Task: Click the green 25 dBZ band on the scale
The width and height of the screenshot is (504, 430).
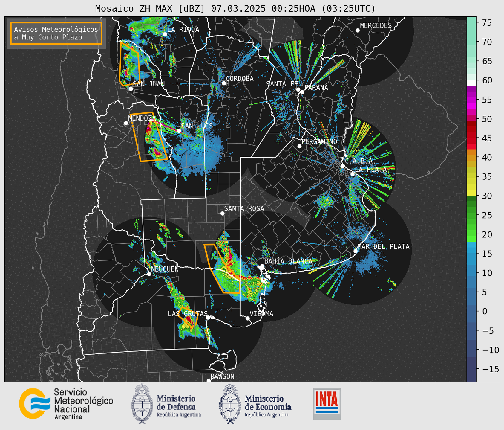Action: [471, 215]
